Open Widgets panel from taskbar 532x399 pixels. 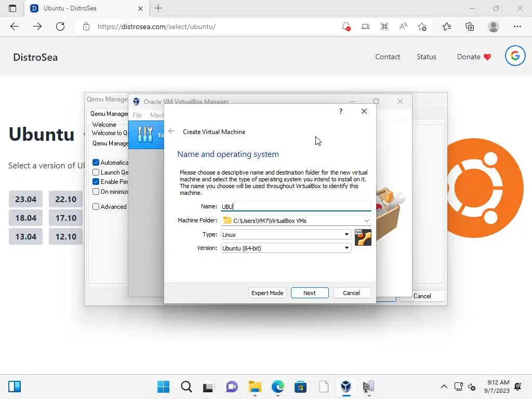15,387
